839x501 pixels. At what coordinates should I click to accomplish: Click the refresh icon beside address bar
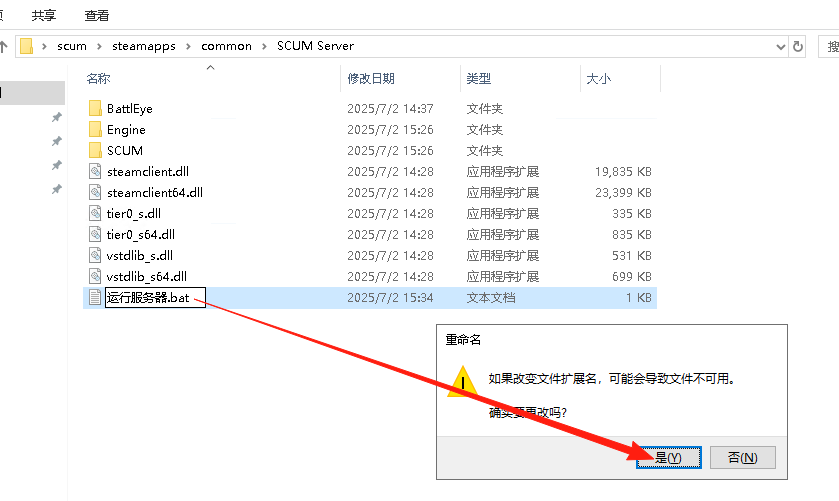(x=798, y=46)
